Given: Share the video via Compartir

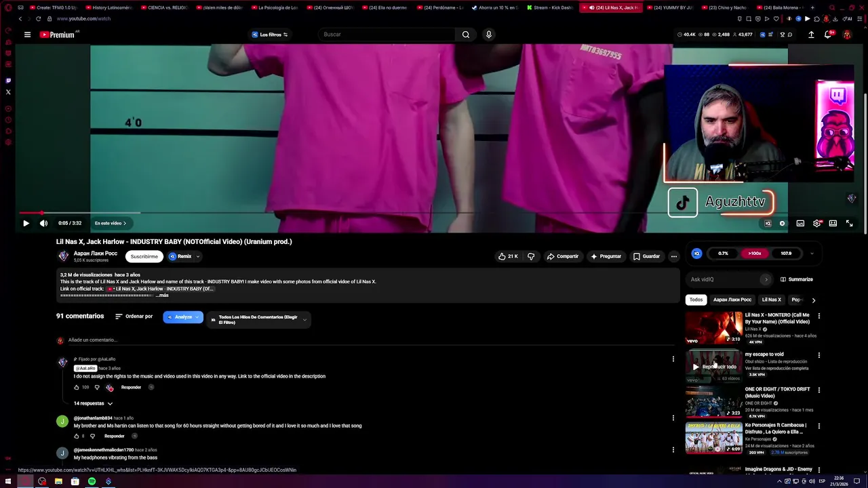Looking at the screenshot, I should pos(563,256).
